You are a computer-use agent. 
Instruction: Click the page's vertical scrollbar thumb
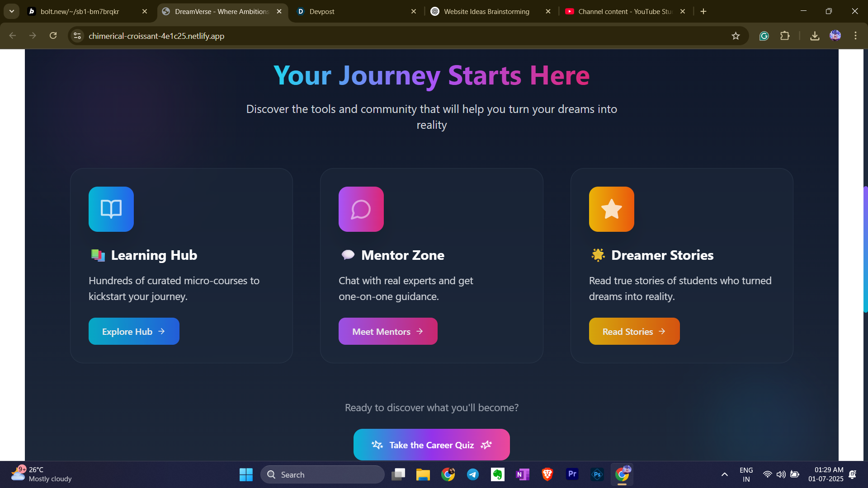tap(865, 249)
